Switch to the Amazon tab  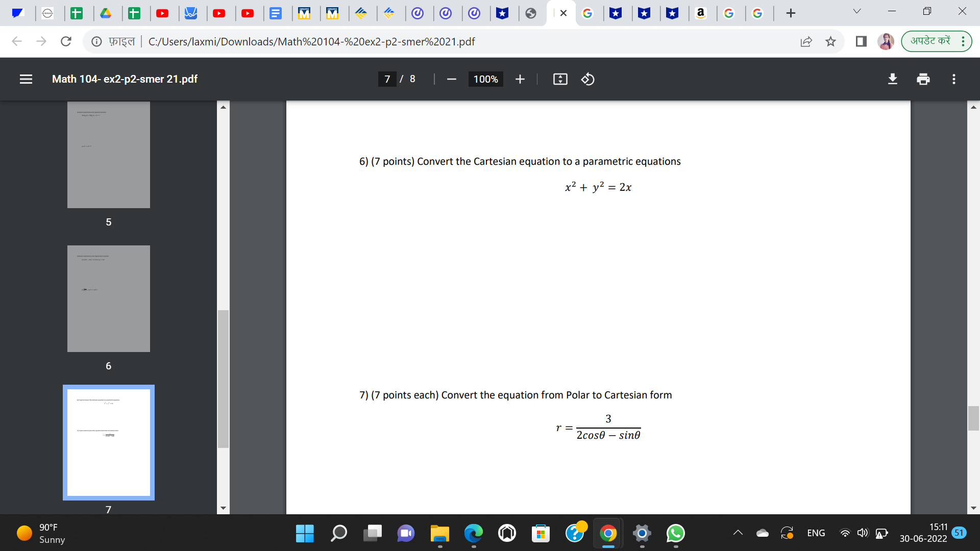pyautogui.click(x=700, y=13)
